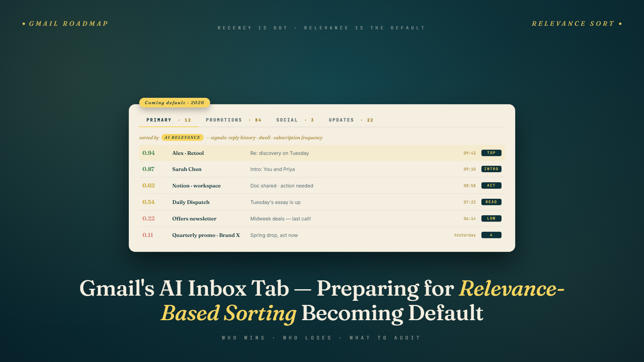Open email from Alex · Retool
The height and width of the screenshot is (362, 644).
point(322,153)
